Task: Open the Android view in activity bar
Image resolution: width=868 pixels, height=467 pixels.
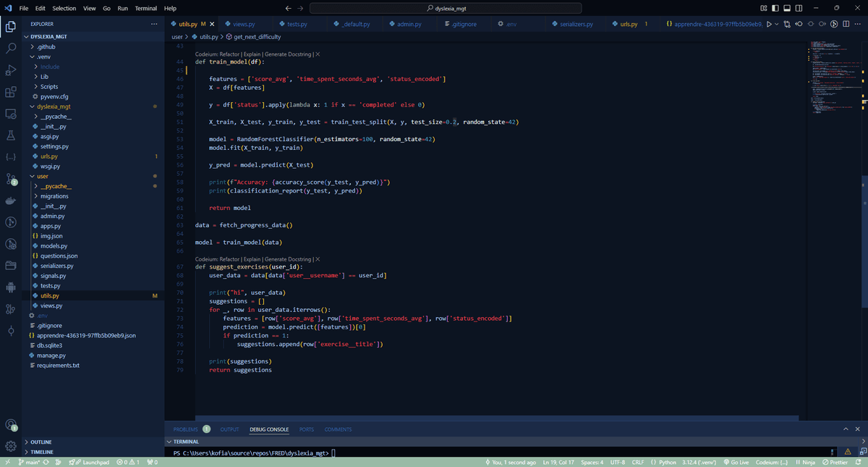Action: coord(11,287)
